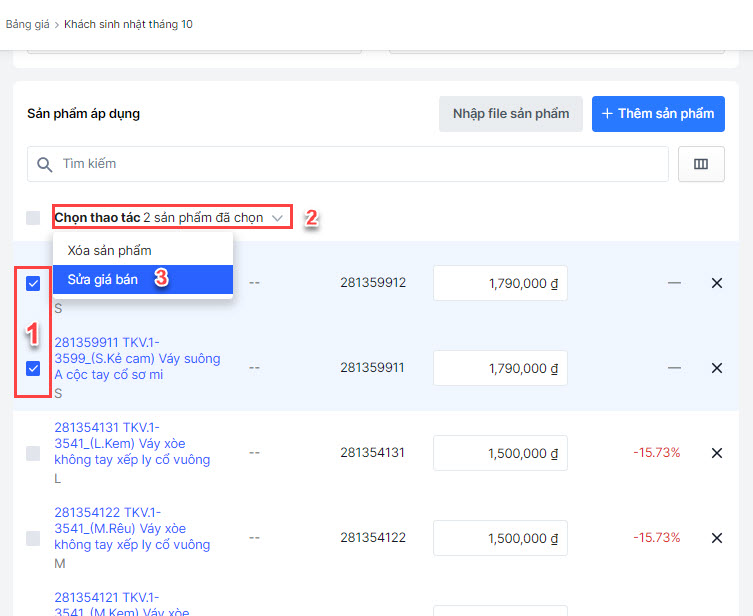Remove product row 281359912
Viewport: 753px width, 616px height.
(x=717, y=283)
